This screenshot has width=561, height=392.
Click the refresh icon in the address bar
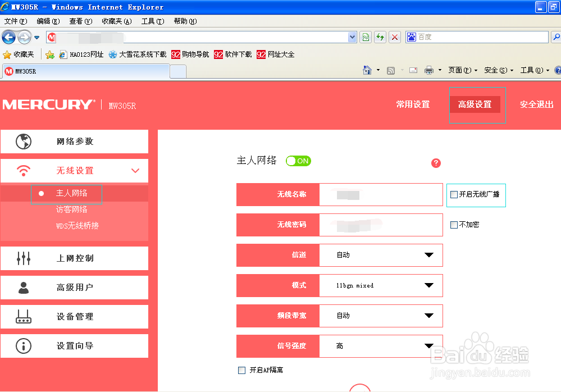tap(379, 36)
